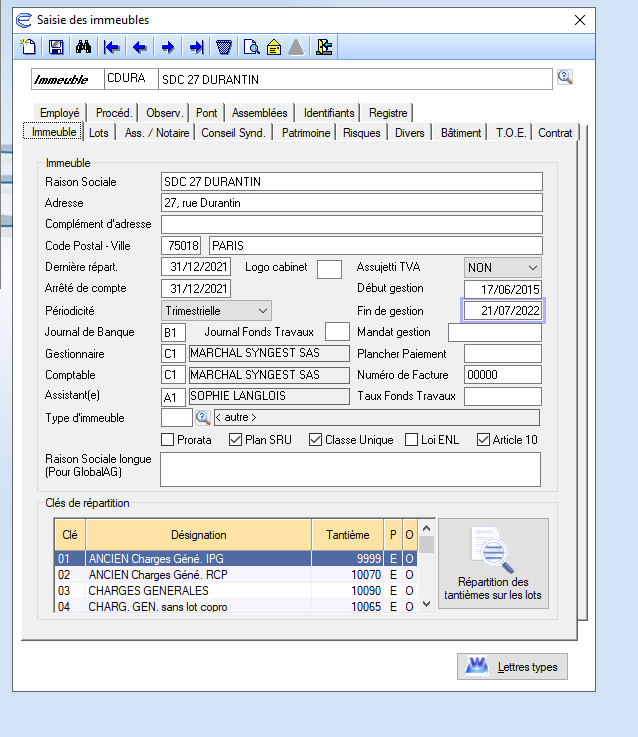Screen dimensions: 638x737
Task: Open the Ass. / Notaire tab
Action: (x=157, y=133)
